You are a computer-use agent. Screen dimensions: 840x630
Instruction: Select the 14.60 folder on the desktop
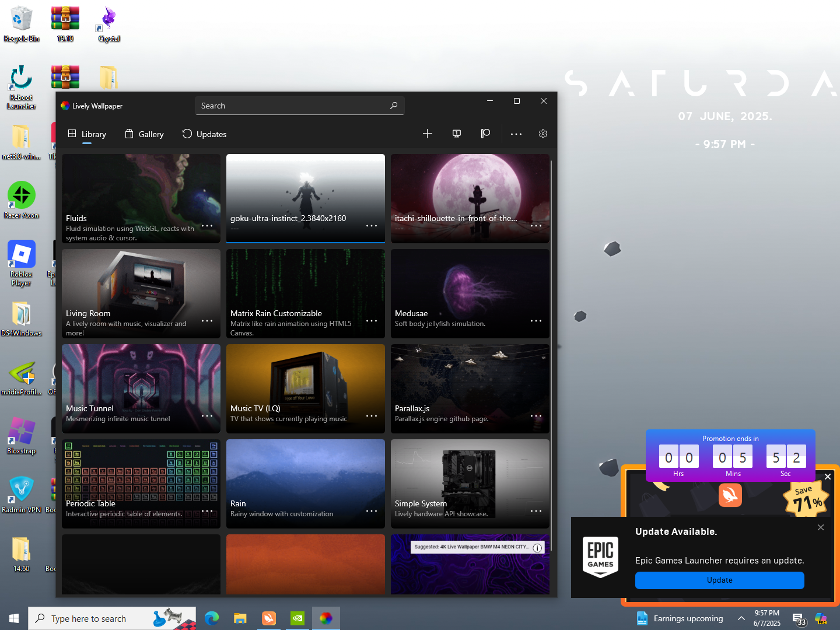[22, 554]
